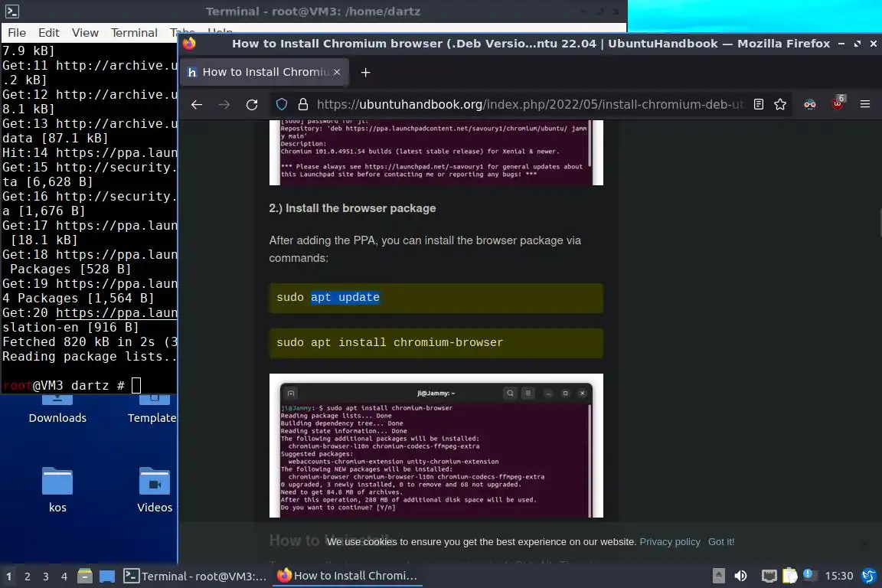Open the apt install terminal screenshot image
The width and height of the screenshot is (882, 588).
point(436,446)
